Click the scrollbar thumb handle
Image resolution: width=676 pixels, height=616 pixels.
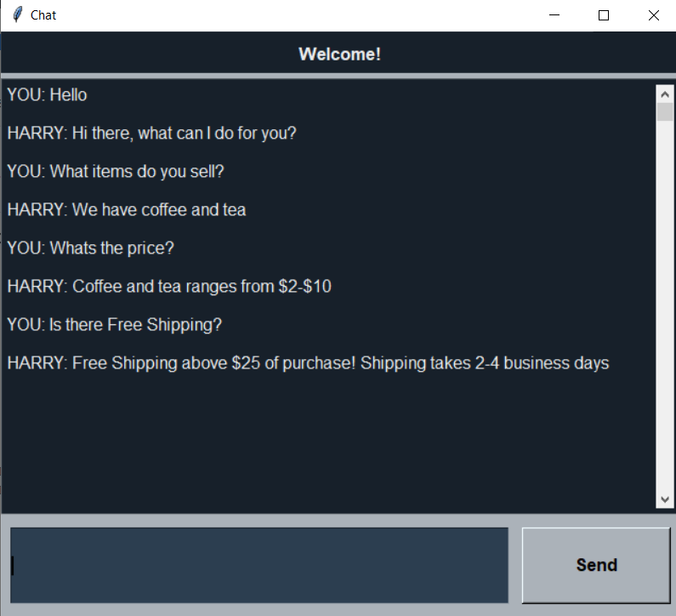coord(665,111)
